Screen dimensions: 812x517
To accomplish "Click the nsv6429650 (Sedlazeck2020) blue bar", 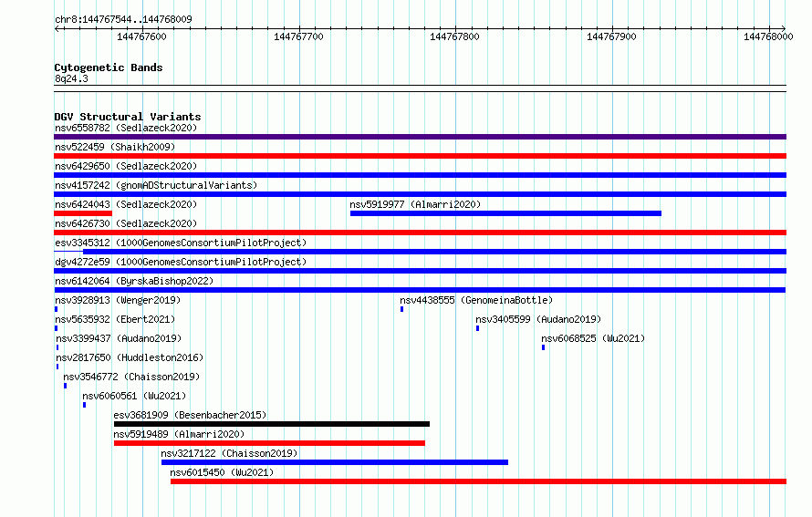I will 420,175.
